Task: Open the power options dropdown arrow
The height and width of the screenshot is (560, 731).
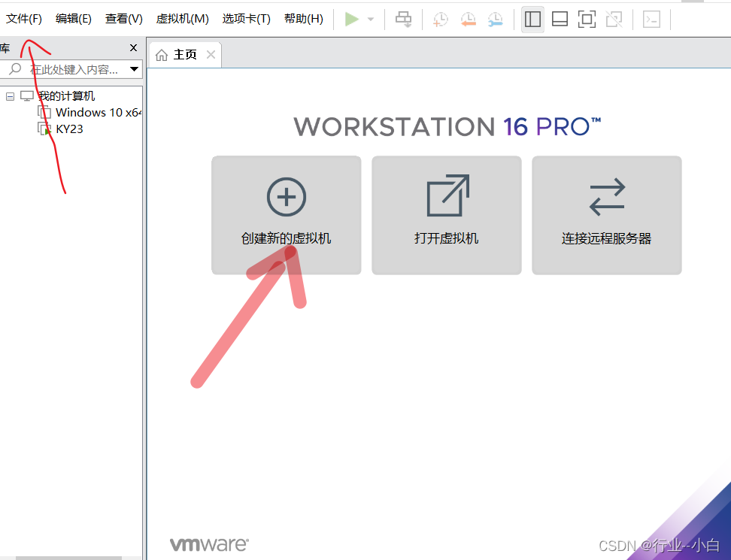Action: (371, 19)
